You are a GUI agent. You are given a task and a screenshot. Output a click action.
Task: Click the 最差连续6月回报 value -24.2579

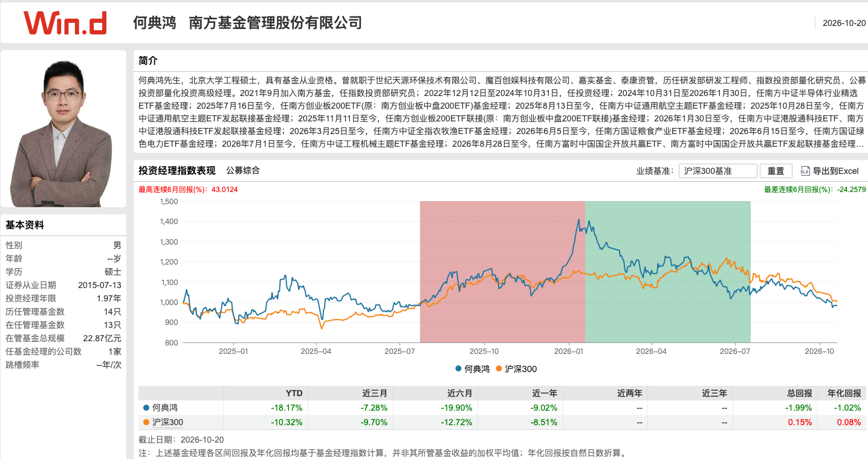852,190
